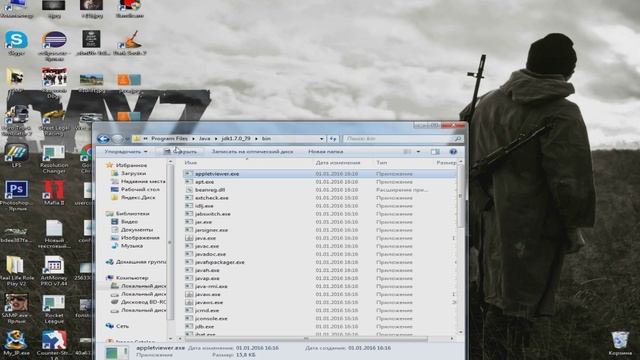Image resolution: width=640 pixels, height=360 pixels.
Task: Launch the My_IP.exe desktop icon
Action: (x=16, y=343)
